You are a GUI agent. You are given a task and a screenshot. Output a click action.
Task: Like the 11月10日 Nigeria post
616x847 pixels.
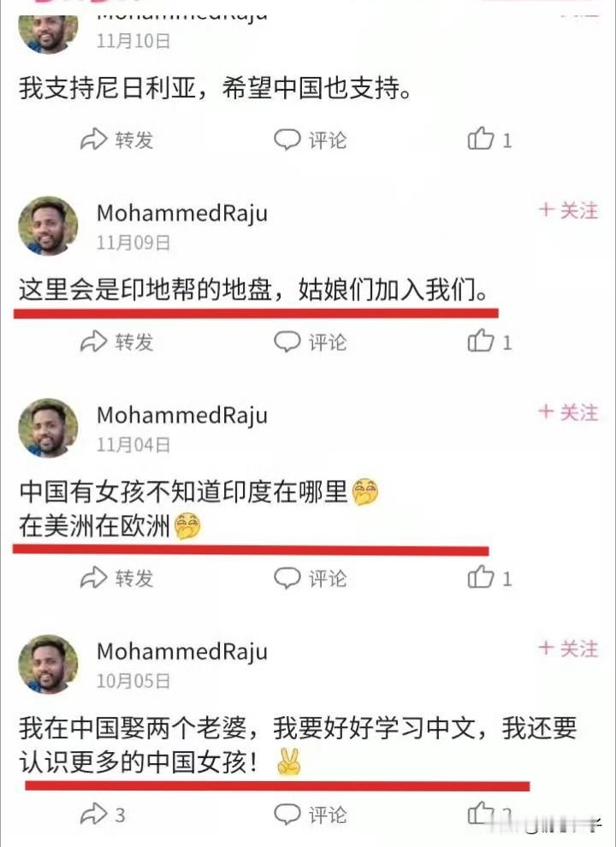[x=489, y=139]
